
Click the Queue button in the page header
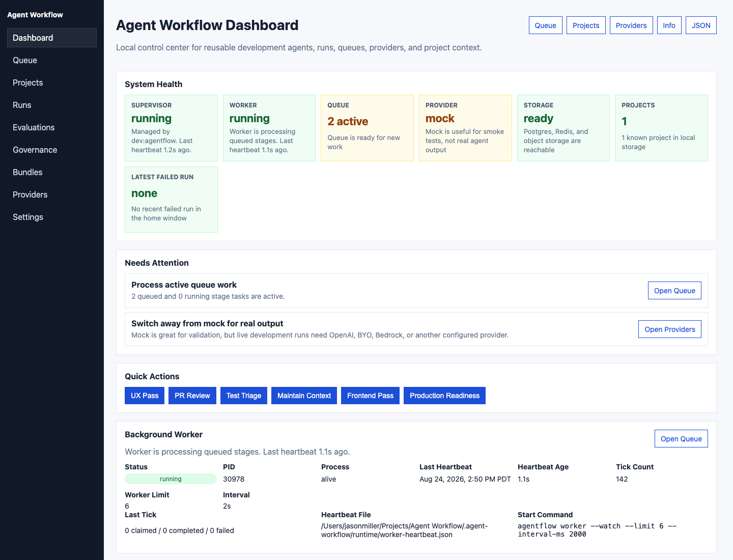tap(546, 25)
